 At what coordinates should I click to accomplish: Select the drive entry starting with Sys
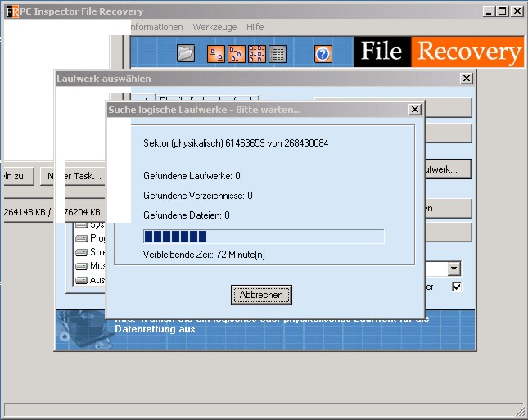coord(89,225)
